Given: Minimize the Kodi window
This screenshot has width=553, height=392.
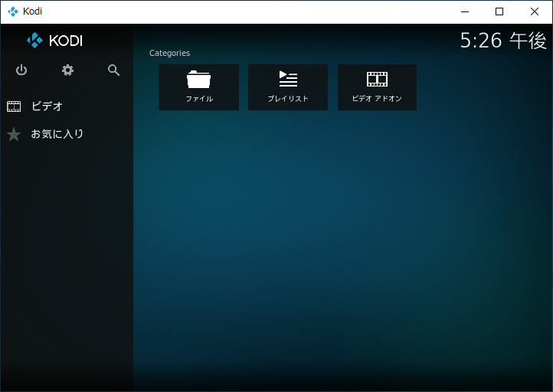Looking at the screenshot, I should [x=463, y=11].
